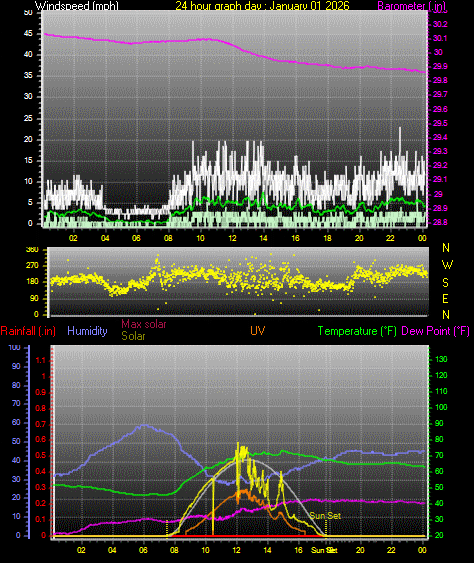Click the 'S' compass direction label

tap(445, 283)
